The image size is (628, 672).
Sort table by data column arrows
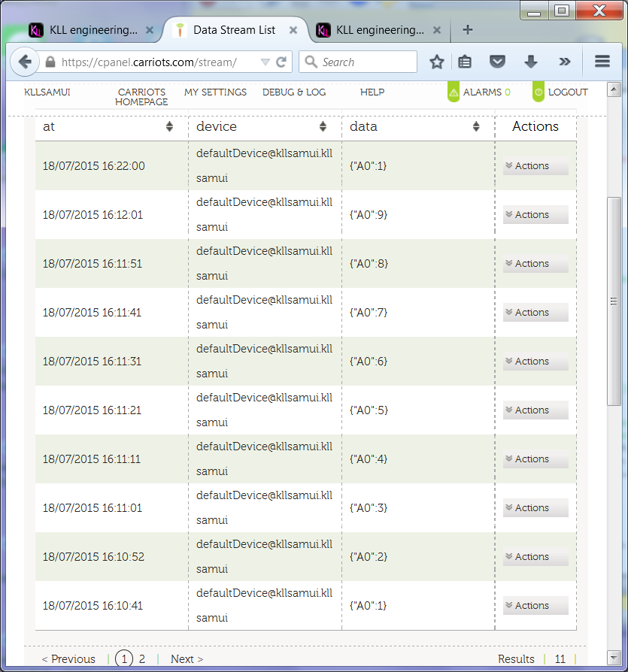click(x=476, y=126)
